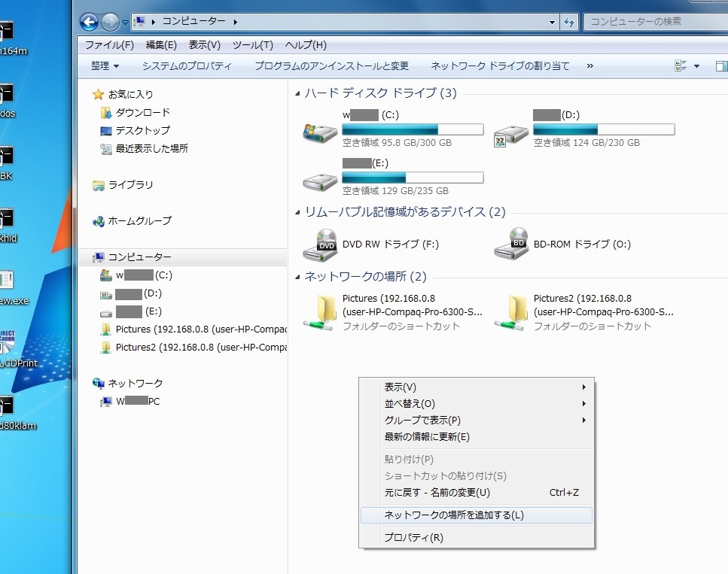This screenshot has width=728, height=574.
Task: Select ダウンロード in the favorites sidebar
Action: pyautogui.click(x=142, y=112)
